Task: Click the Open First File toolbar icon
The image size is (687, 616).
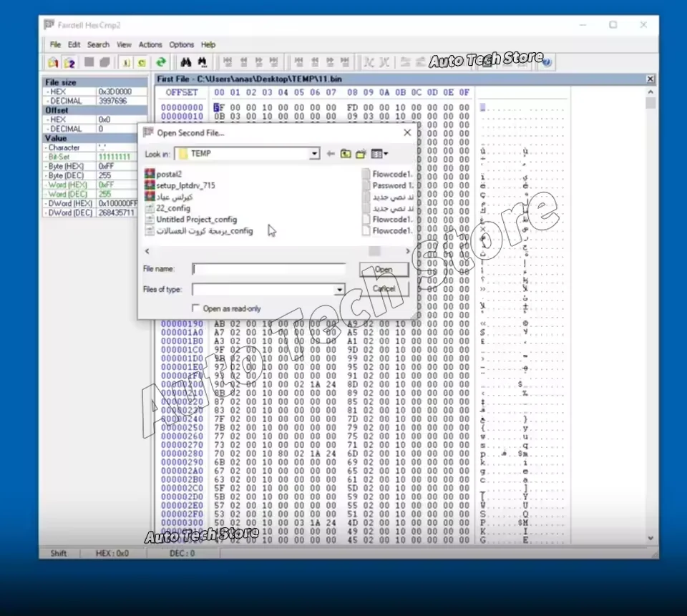Action: pyautogui.click(x=53, y=63)
